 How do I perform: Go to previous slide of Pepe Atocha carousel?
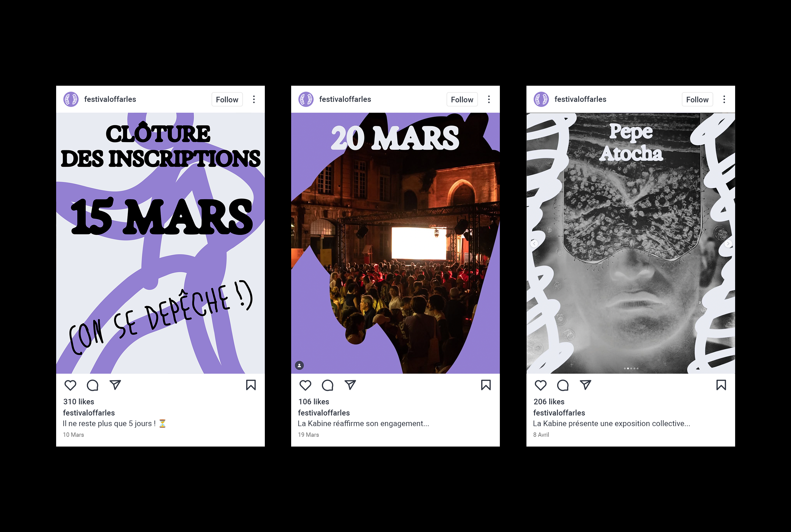534,244
